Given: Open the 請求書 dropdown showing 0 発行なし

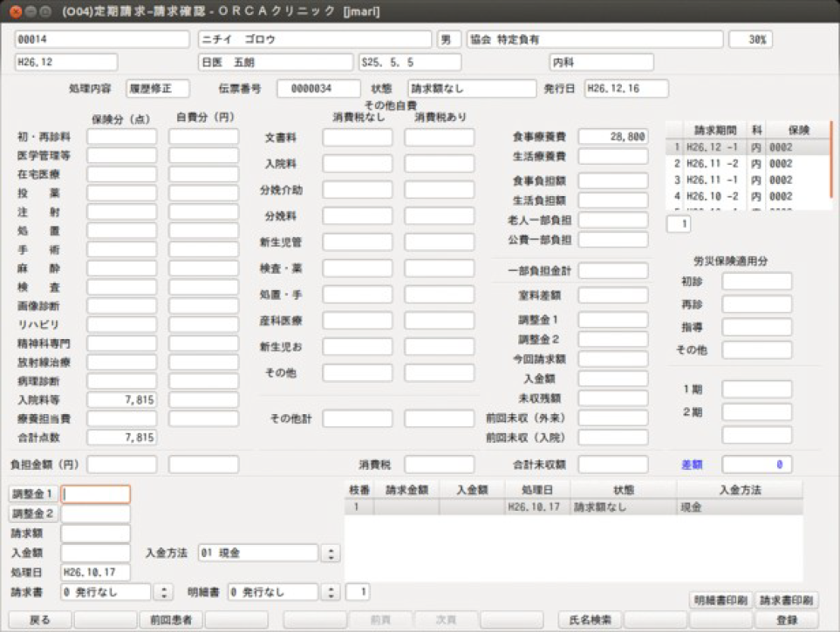Looking at the screenshot, I should 163,592.
